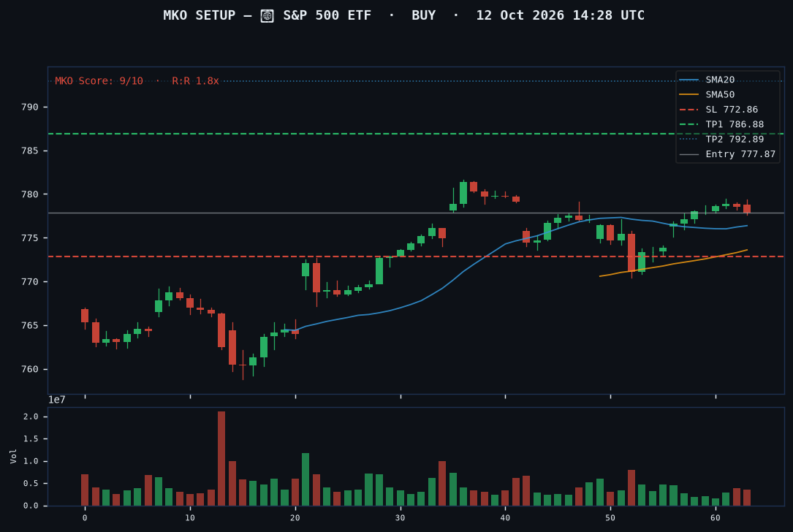Click the x-axis tick label 60
The width and height of the screenshot is (793, 532).
point(716,518)
